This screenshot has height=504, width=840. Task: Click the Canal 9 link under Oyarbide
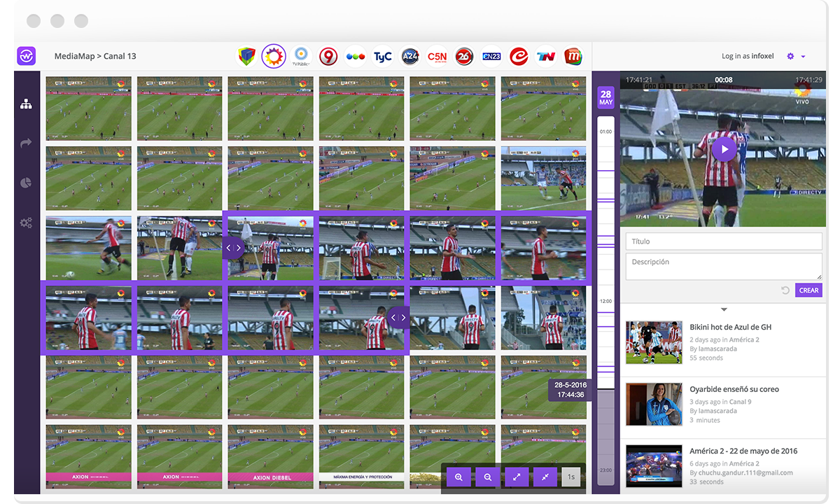point(740,402)
